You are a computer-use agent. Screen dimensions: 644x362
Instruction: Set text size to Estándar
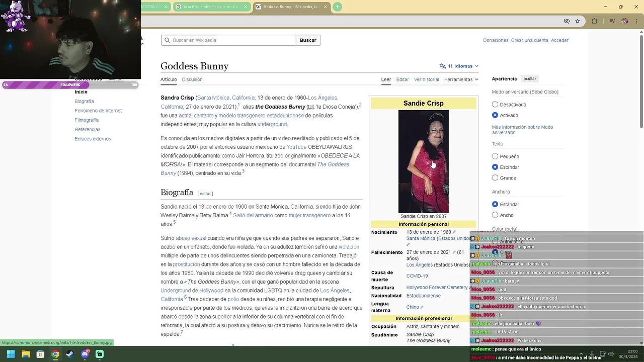(495, 167)
